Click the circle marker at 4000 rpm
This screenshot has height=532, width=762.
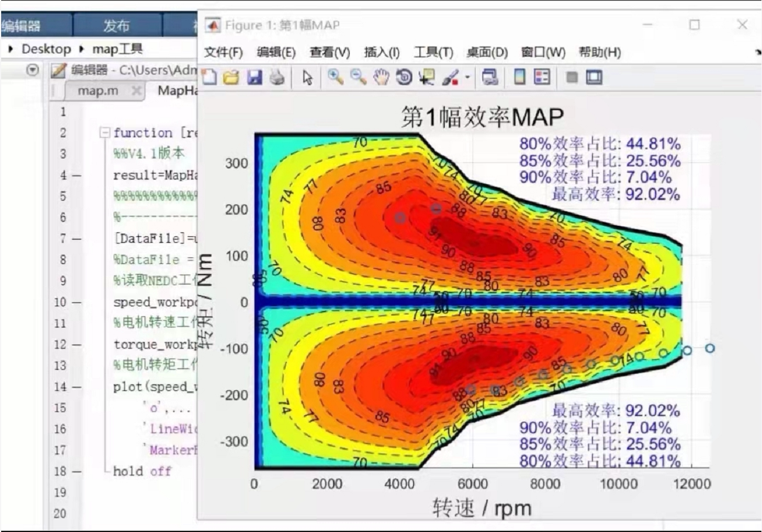pos(400,218)
